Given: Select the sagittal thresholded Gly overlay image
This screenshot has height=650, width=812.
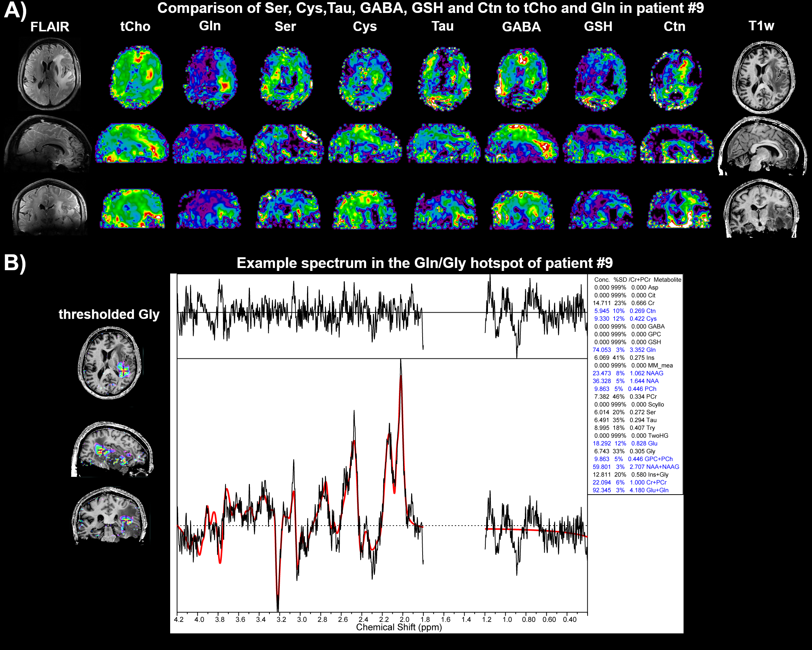Looking at the screenshot, I should click(x=112, y=450).
